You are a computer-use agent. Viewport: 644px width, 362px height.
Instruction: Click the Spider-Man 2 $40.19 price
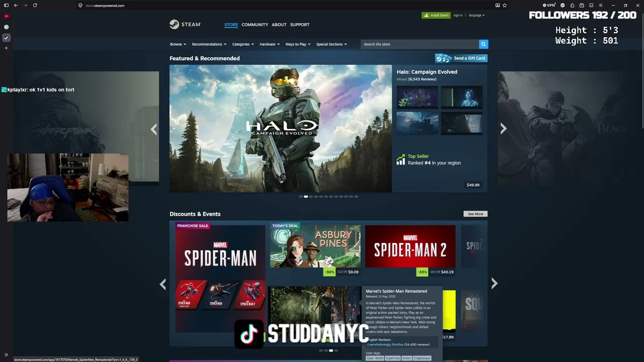447,272
